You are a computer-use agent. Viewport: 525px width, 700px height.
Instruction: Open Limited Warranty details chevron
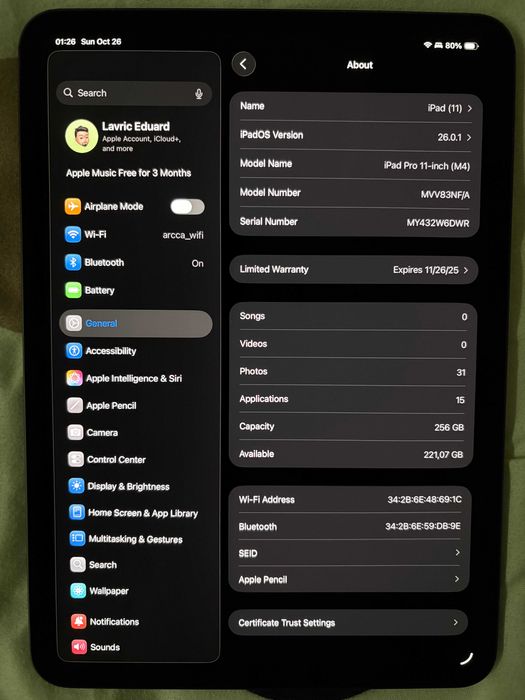point(466,270)
